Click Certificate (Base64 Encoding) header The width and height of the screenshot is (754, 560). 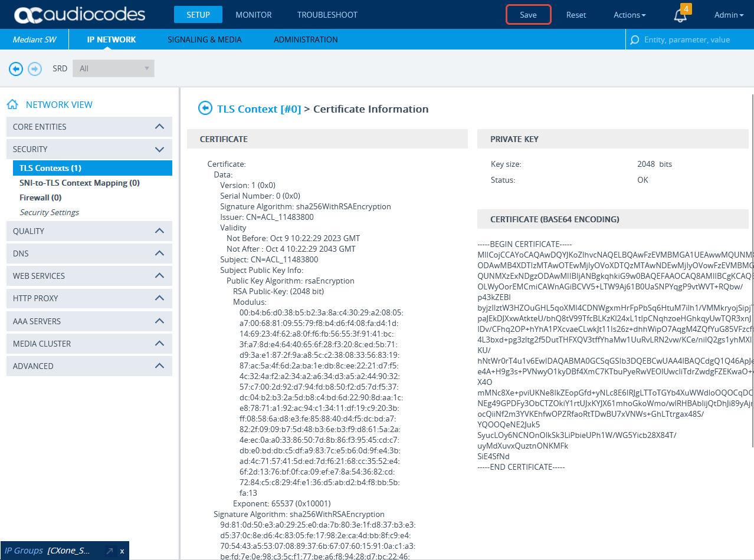pyautogui.click(x=613, y=219)
